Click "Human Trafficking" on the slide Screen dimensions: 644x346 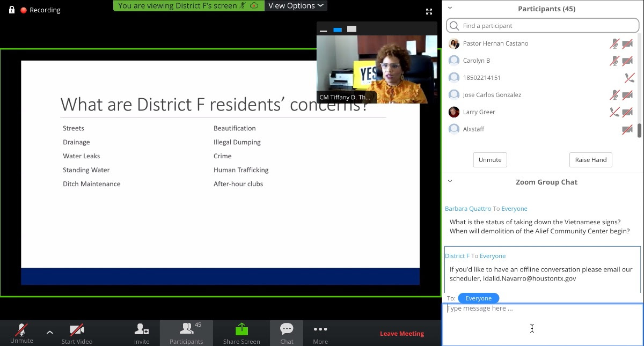click(241, 170)
